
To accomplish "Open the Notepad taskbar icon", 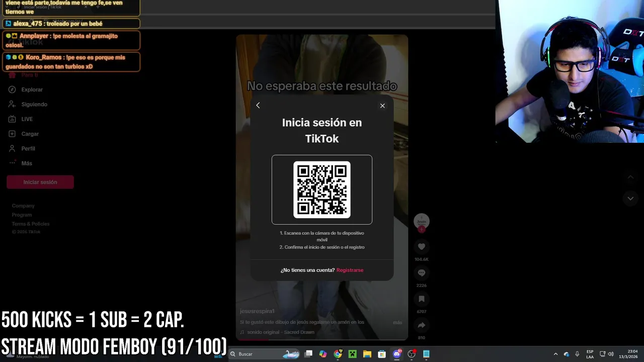I will click(426, 354).
